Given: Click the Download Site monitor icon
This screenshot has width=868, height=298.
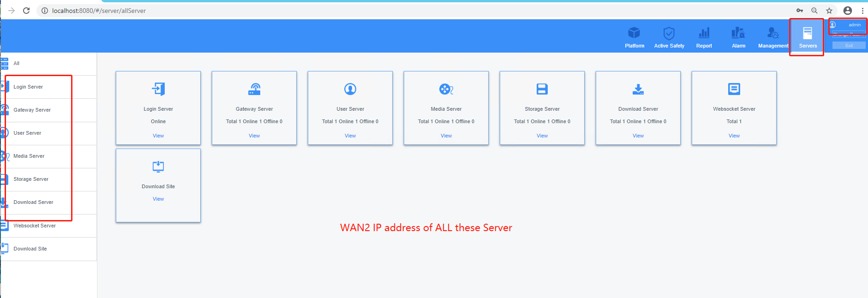Looking at the screenshot, I should tap(158, 167).
